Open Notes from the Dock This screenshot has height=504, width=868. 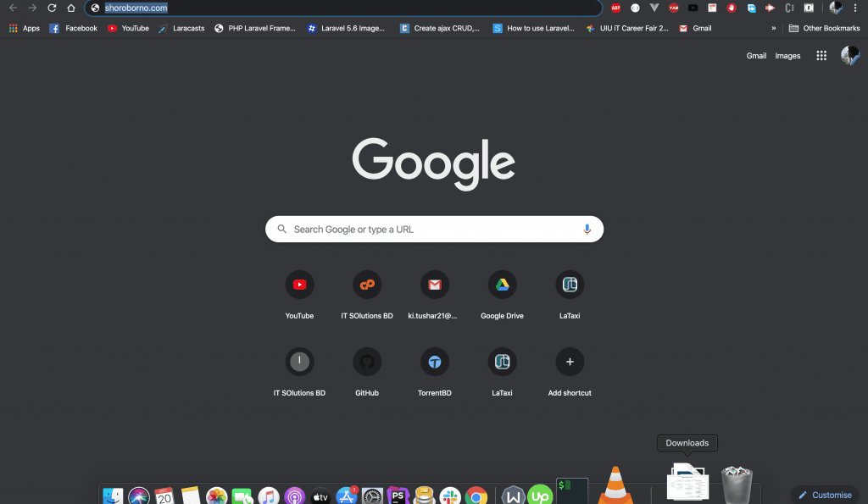(191, 496)
